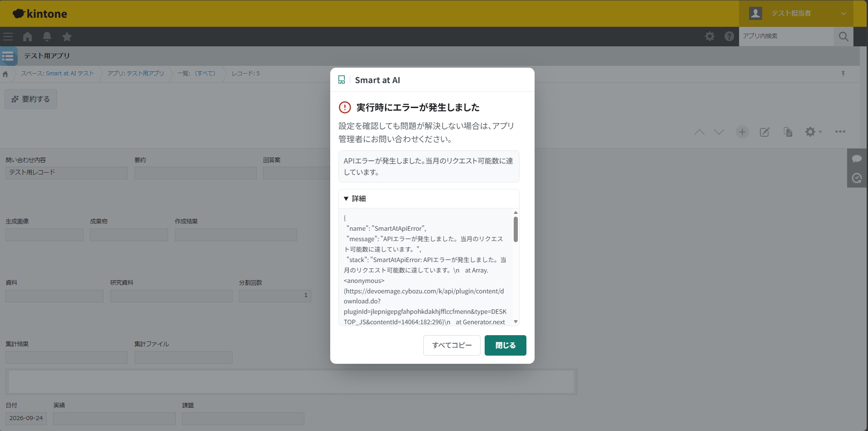
Task: Click the red error warning icon
Action: point(345,108)
